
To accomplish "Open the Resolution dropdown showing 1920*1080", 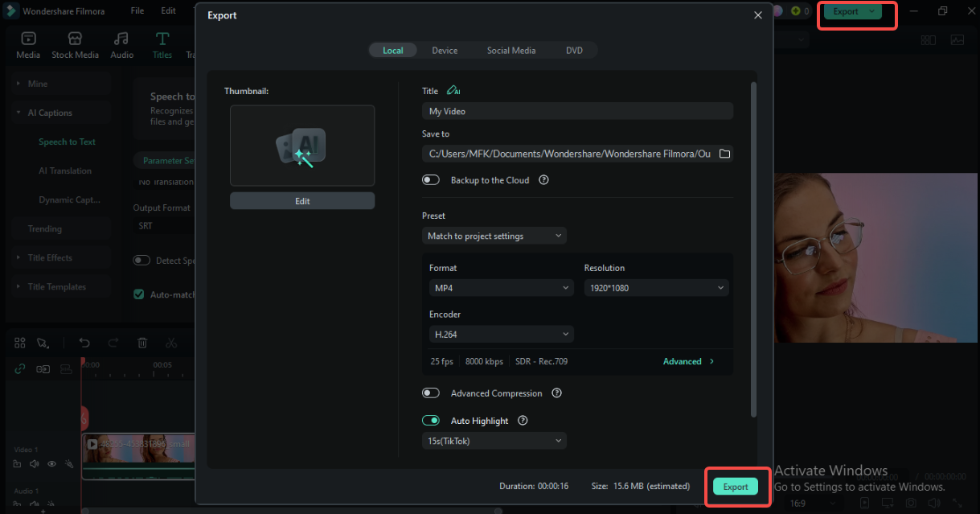I will pyautogui.click(x=656, y=287).
